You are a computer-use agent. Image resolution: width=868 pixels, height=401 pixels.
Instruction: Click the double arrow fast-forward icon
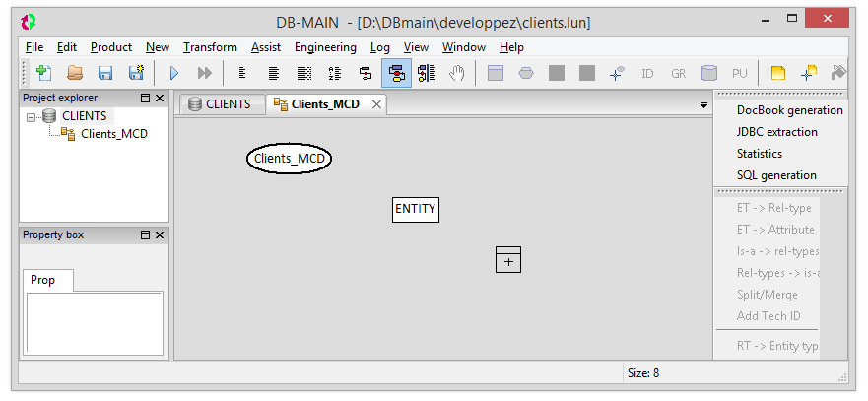point(205,73)
